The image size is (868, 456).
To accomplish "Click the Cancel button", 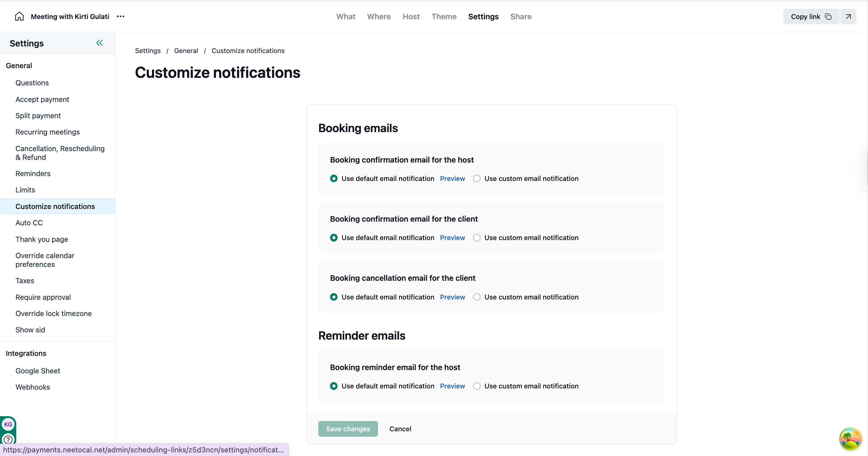I will click(400, 429).
